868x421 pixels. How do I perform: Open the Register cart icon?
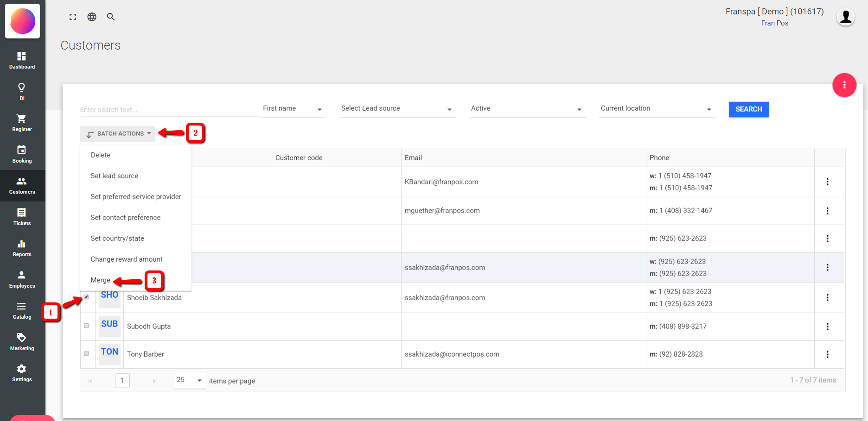point(22,119)
